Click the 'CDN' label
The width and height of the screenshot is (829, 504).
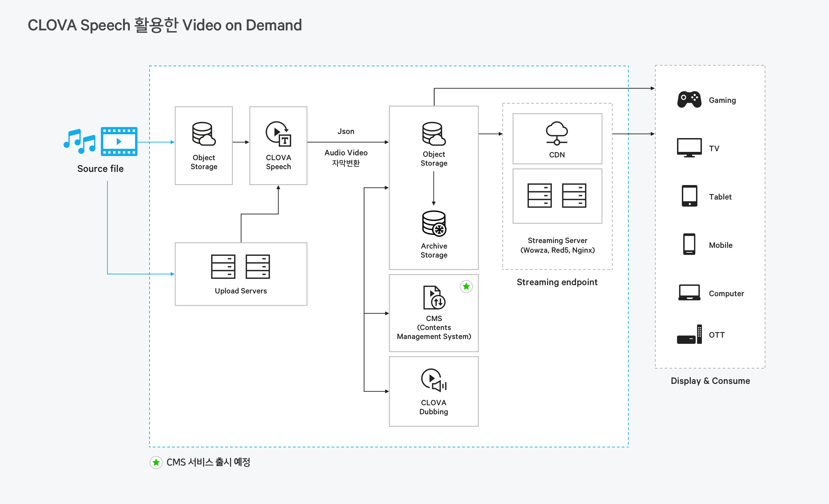coord(557,155)
